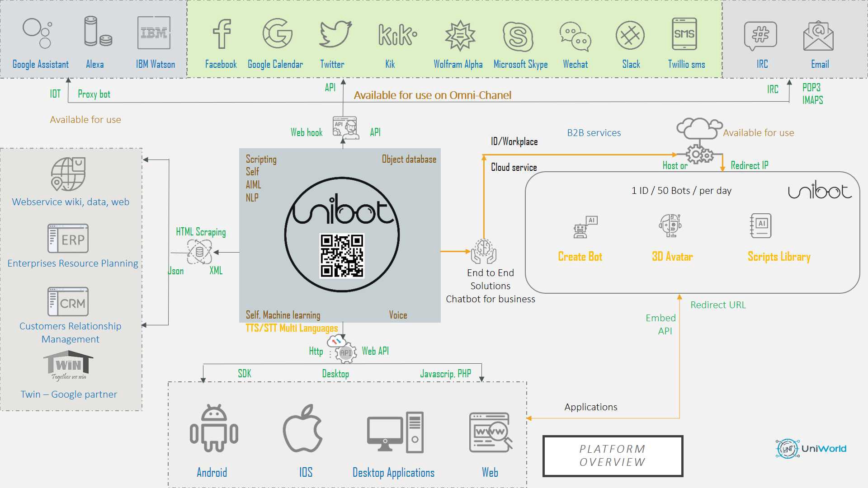Click the Web hook API person icon
The width and height of the screenshot is (868, 488).
[x=346, y=128]
